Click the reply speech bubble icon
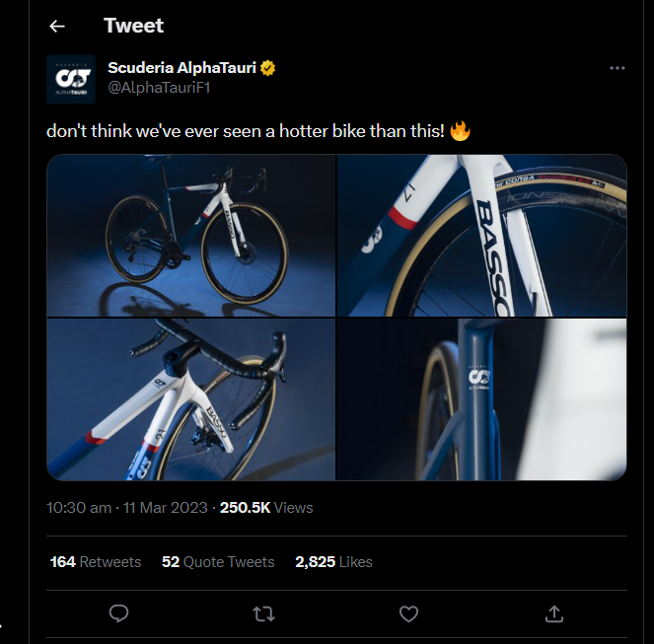The image size is (654, 644). pyautogui.click(x=118, y=613)
